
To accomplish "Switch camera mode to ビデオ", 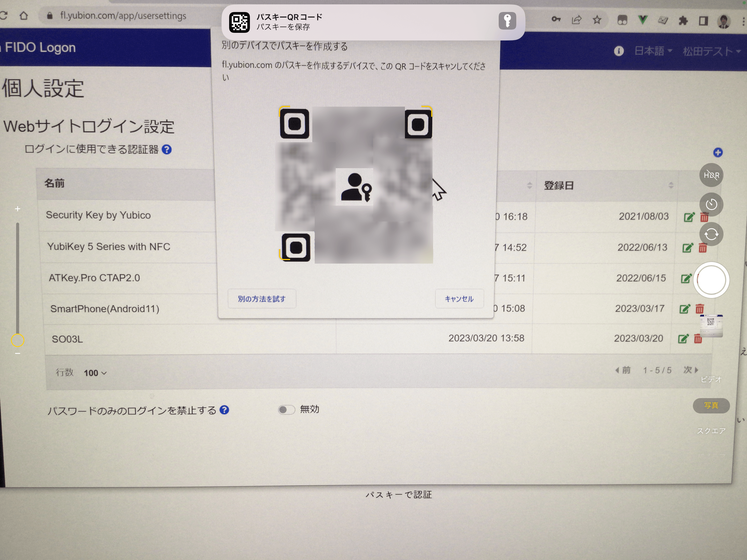I will tap(711, 379).
